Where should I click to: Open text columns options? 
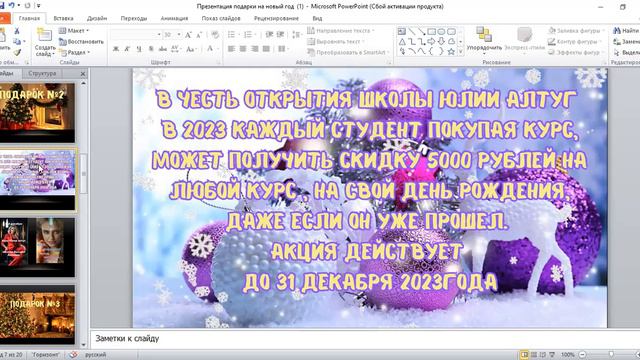tap(282, 49)
